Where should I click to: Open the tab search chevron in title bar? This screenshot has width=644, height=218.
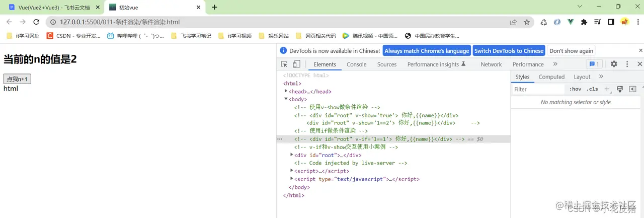click(x=580, y=7)
